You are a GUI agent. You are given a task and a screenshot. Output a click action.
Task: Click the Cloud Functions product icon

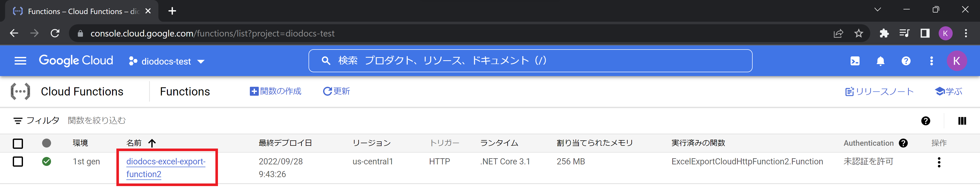point(20,92)
